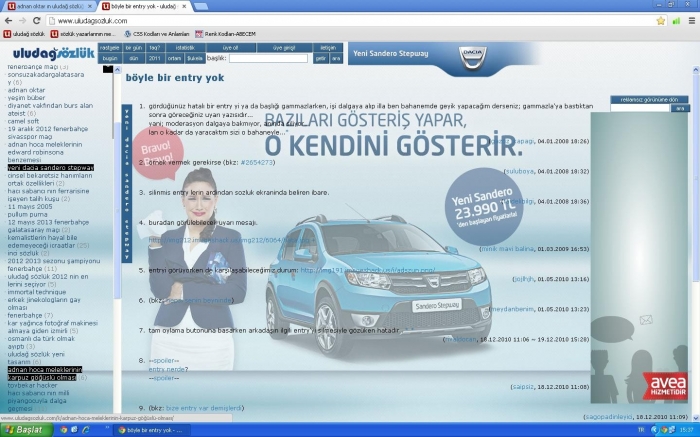Open 'yeni dacia sandero stepway' sidebar topic
This screenshot has width=700, height=437.
[x=51, y=168]
